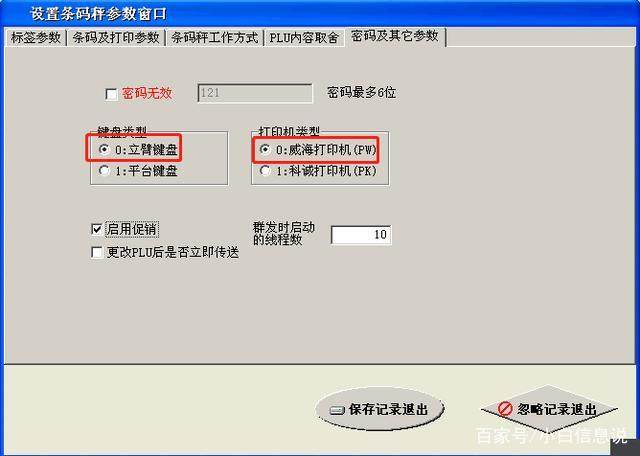Click the 设置条码秤参数窗口 title bar
Image resolution: width=640 pixels, height=456 pixels.
320,13
